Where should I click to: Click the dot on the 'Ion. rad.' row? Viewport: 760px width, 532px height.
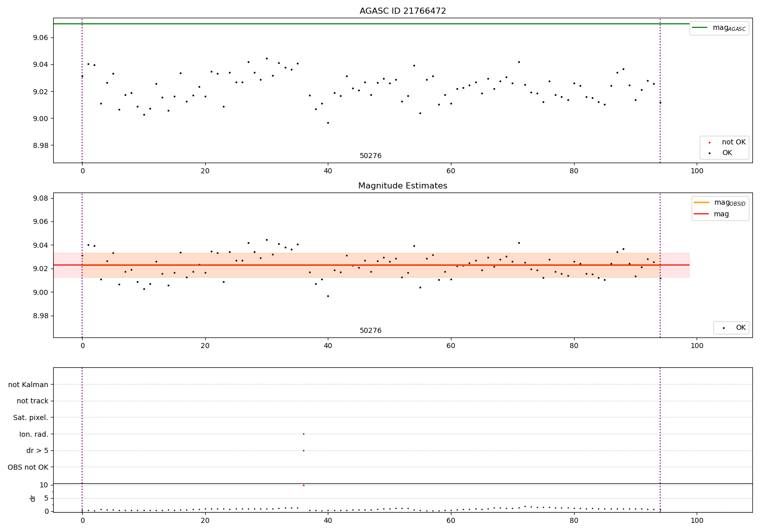click(x=303, y=434)
